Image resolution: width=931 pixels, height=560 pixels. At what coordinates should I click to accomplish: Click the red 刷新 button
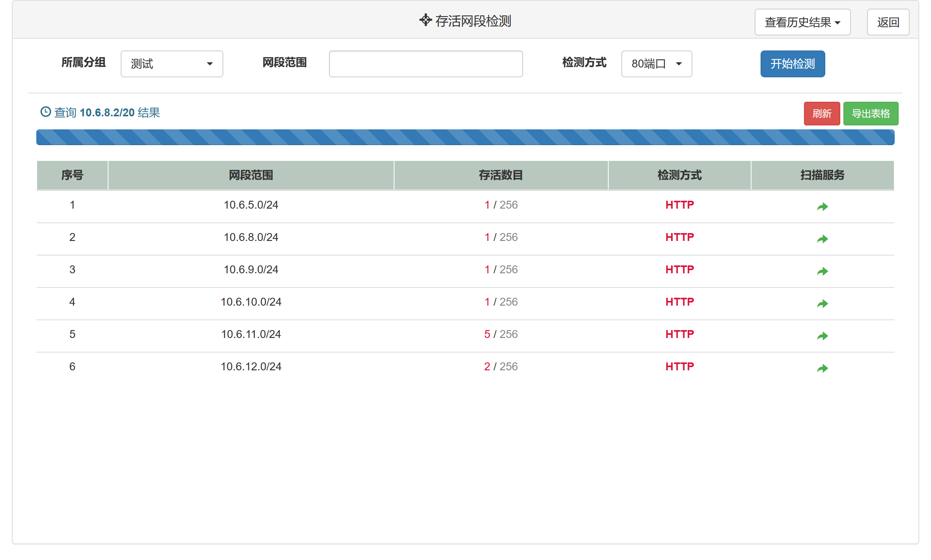(x=822, y=114)
